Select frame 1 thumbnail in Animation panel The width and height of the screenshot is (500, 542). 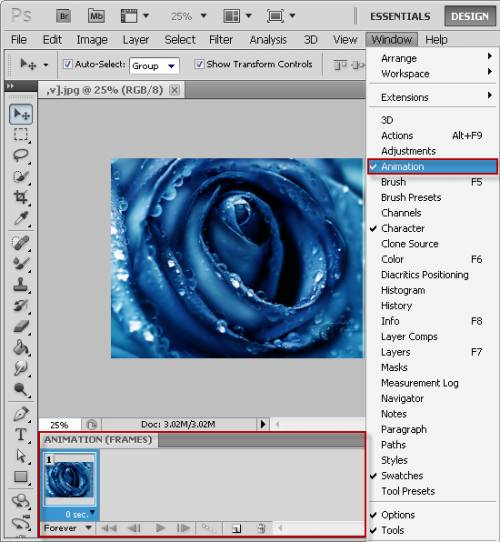(x=70, y=481)
